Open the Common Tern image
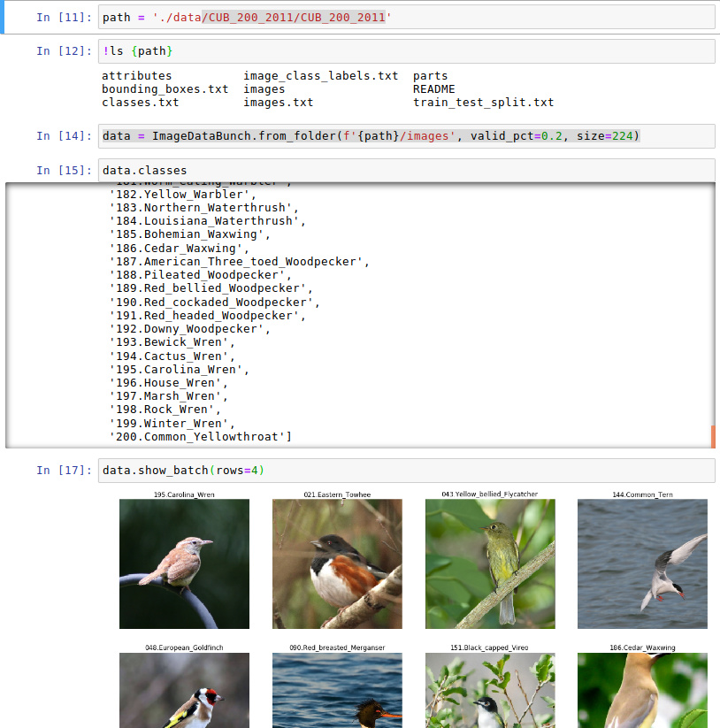This screenshot has width=720, height=728. (x=642, y=563)
